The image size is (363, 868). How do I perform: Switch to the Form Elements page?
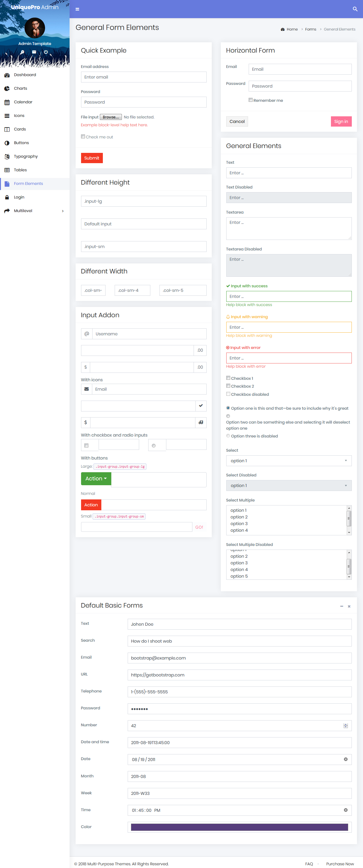28,183
